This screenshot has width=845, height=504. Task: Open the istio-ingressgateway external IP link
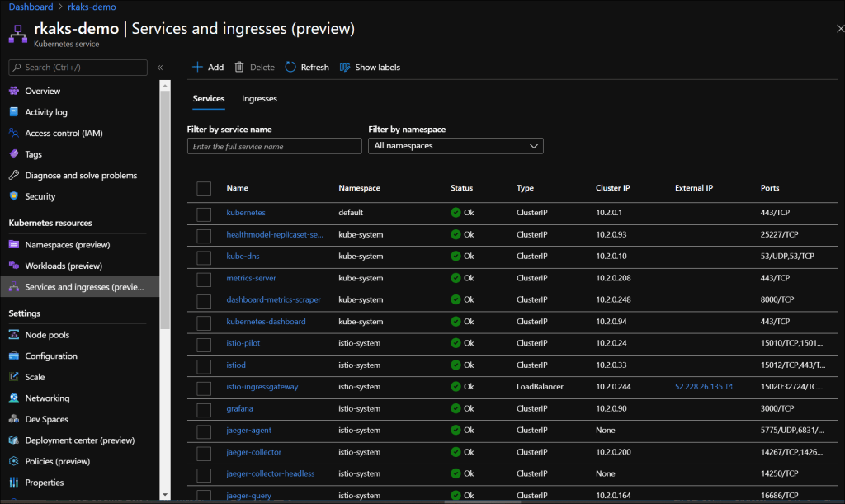click(697, 386)
